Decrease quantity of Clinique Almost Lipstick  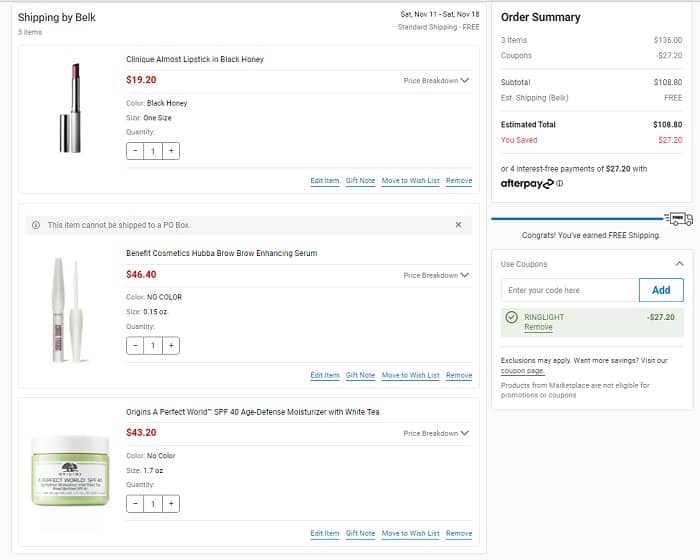click(x=136, y=151)
